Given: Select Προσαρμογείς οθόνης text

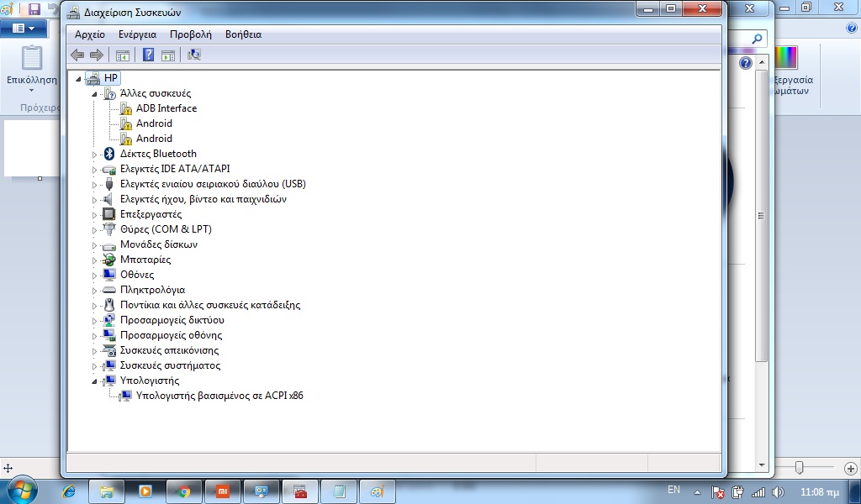Looking at the screenshot, I should (172, 335).
